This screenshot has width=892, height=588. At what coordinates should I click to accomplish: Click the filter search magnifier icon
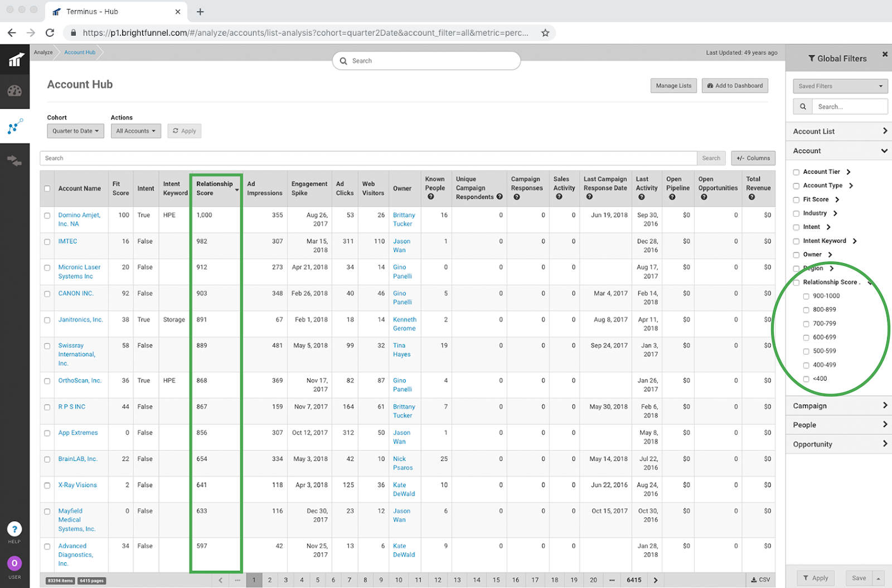(x=803, y=106)
